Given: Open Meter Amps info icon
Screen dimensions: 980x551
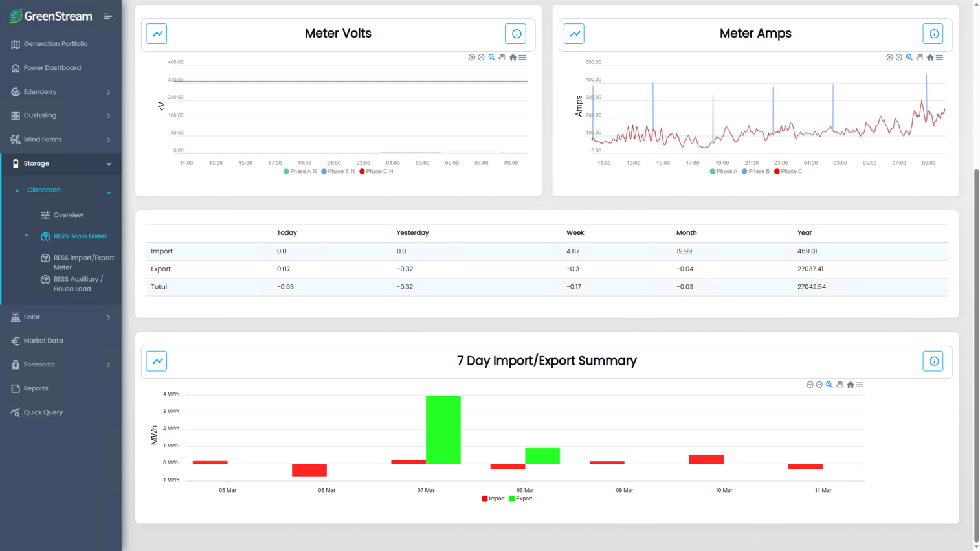Looking at the screenshot, I should [x=933, y=34].
